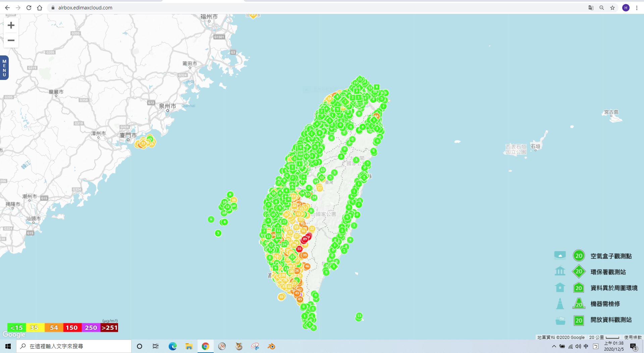
Task: Toggle the 20 公里 map scale control
Action: [604, 337]
